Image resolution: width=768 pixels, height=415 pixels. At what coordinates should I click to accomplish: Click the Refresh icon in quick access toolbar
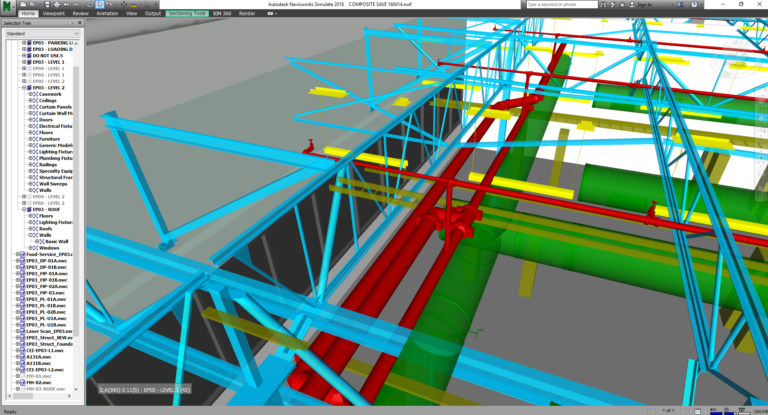(x=90, y=4)
